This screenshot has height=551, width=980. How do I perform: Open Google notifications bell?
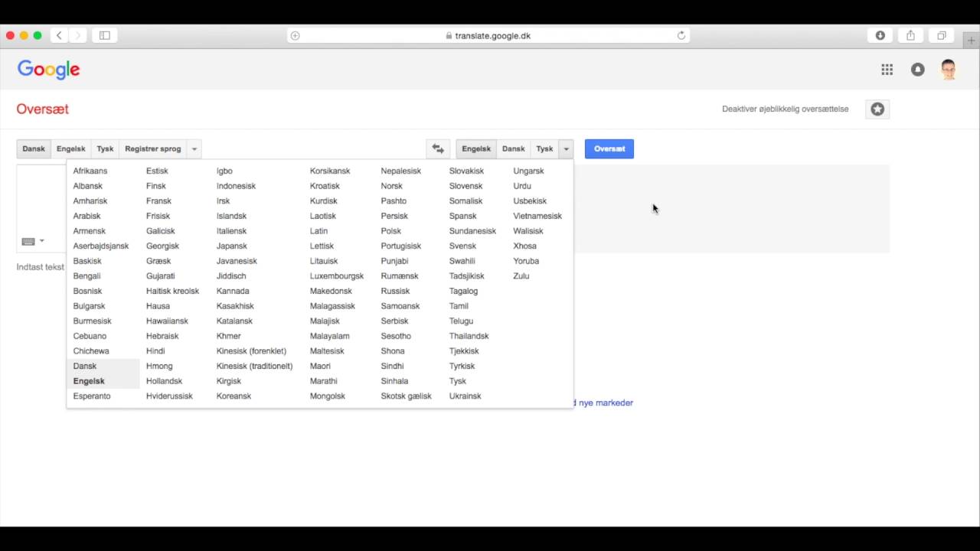[917, 70]
